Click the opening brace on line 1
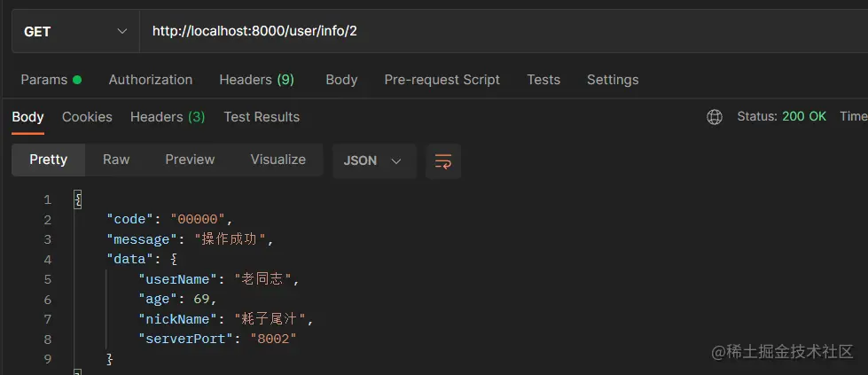 [x=77, y=199]
